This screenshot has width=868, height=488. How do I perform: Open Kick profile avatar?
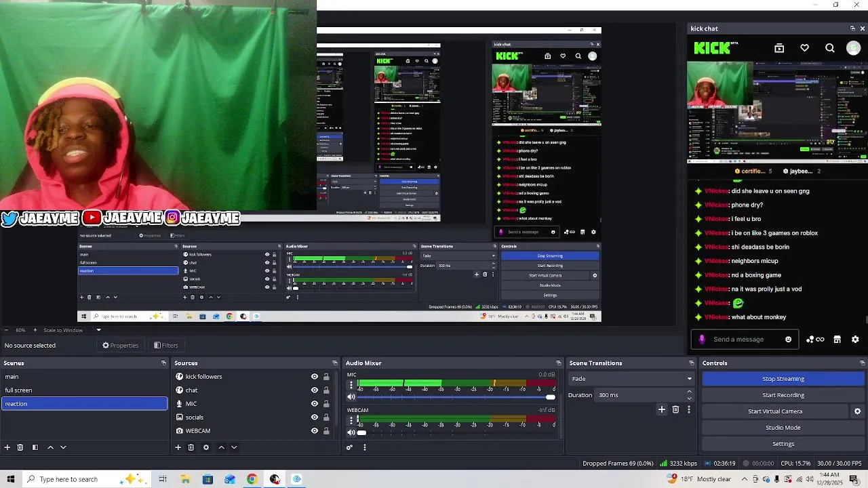coord(854,48)
